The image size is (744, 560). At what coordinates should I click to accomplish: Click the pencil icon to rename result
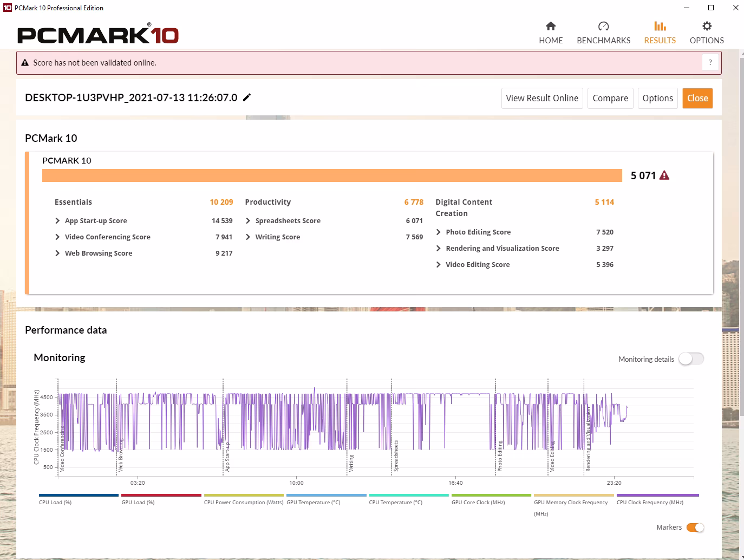coord(247,97)
